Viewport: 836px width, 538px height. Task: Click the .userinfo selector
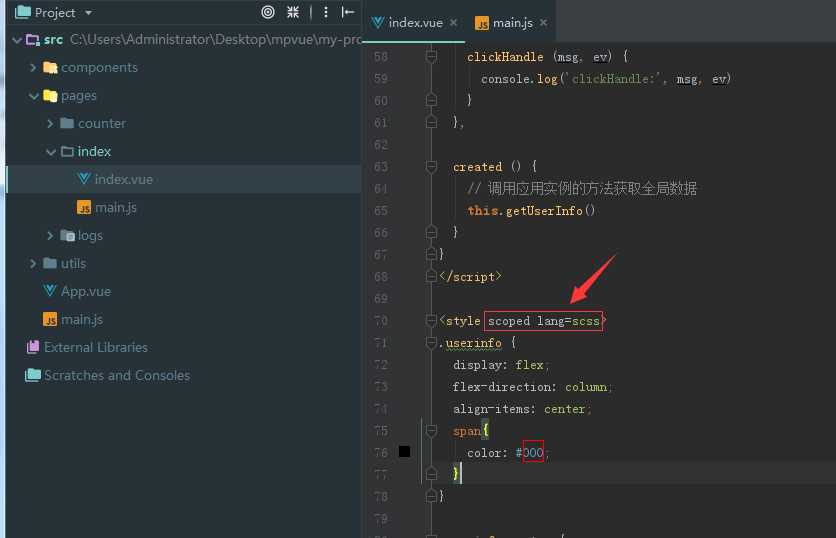click(471, 343)
